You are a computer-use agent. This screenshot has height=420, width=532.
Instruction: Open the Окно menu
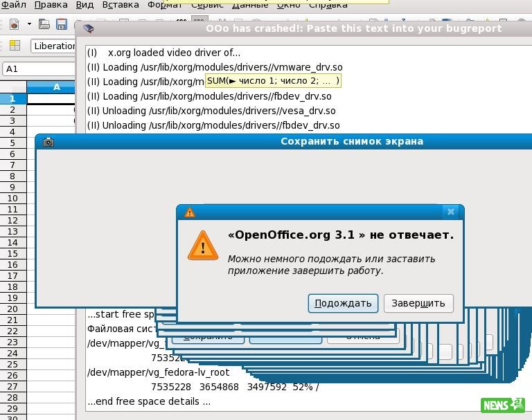tap(288, 5)
